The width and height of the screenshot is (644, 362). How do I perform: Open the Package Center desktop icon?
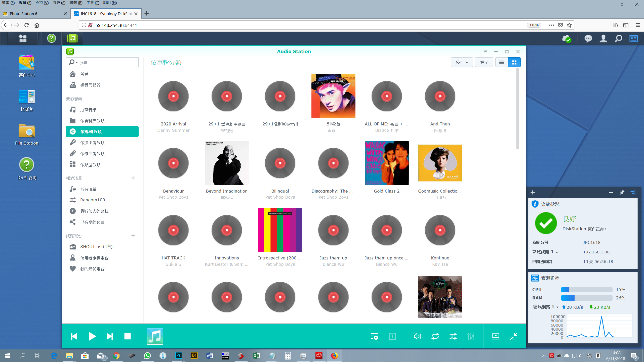tap(27, 66)
